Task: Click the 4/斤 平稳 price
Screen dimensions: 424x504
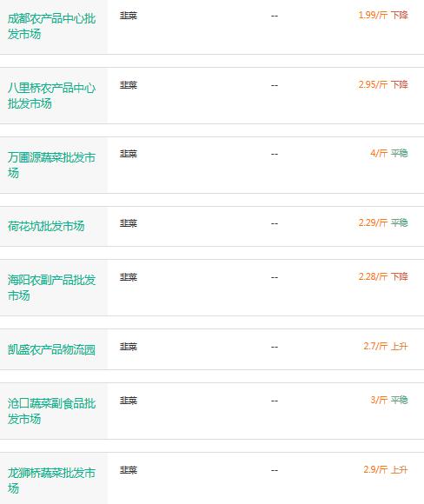Action: coord(389,153)
